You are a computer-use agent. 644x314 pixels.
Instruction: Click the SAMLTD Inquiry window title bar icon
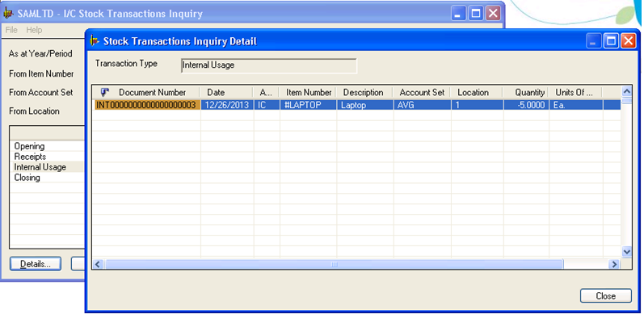8,14
